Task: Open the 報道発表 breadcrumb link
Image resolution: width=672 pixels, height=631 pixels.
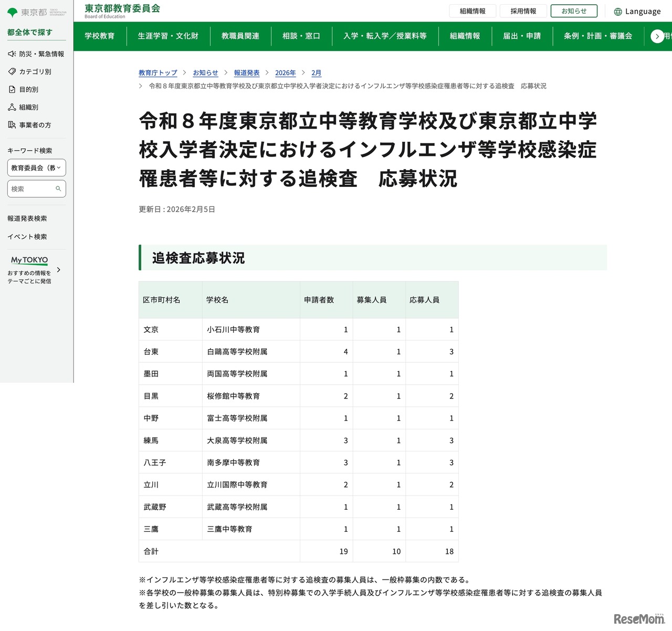Action: pos(247,73)
